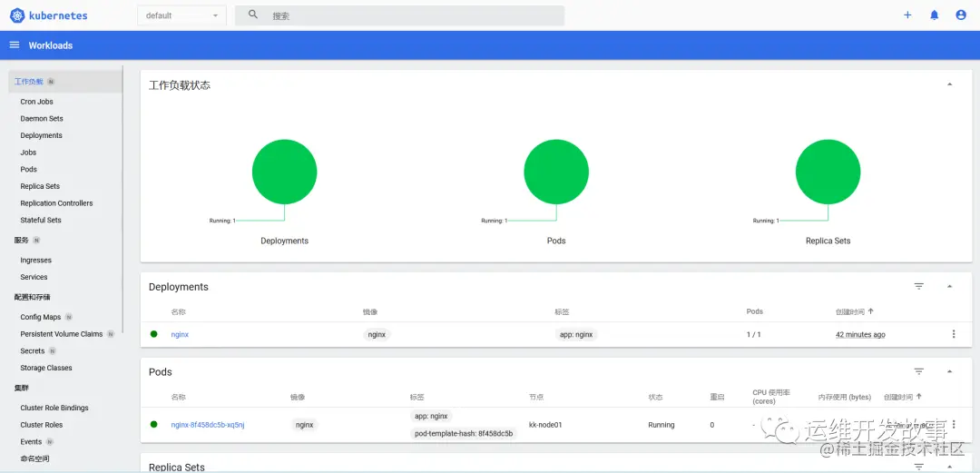Click the 节点 column header in Pods

pyautogui.click(x=536, y=397)
